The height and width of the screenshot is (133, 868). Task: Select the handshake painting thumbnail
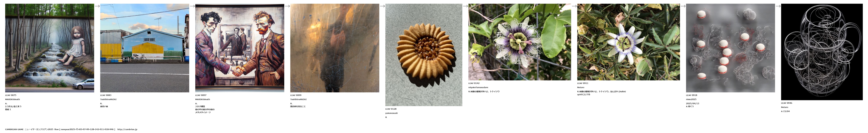240,48
